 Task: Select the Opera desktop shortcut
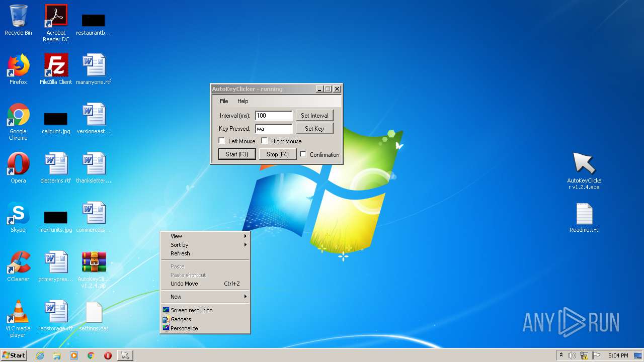18,168
